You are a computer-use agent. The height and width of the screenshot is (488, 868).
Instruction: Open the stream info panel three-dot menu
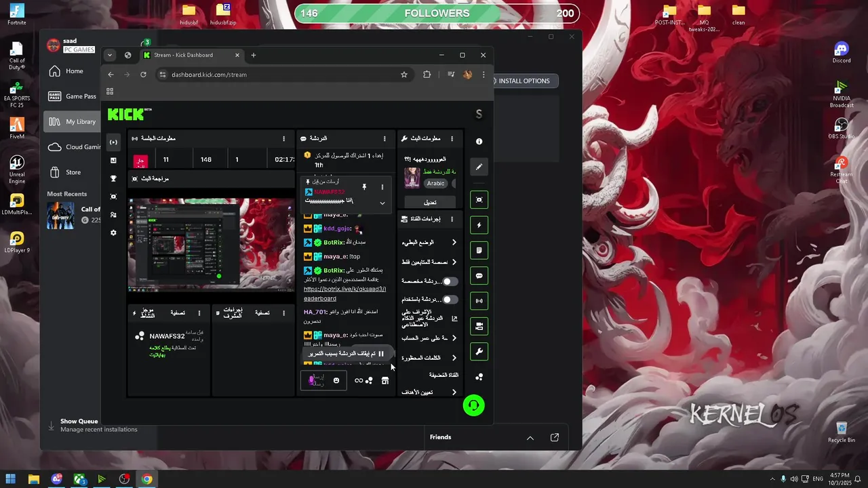click(452, 138)
